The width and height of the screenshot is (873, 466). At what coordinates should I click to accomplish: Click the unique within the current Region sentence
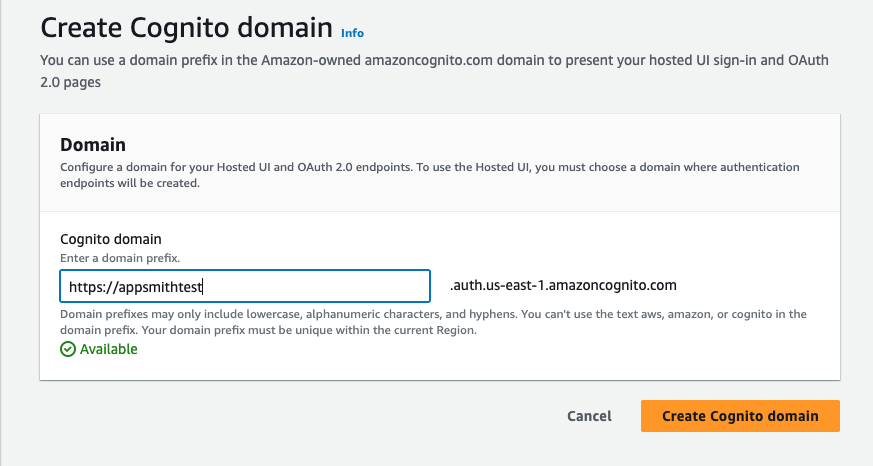(350, 330)
